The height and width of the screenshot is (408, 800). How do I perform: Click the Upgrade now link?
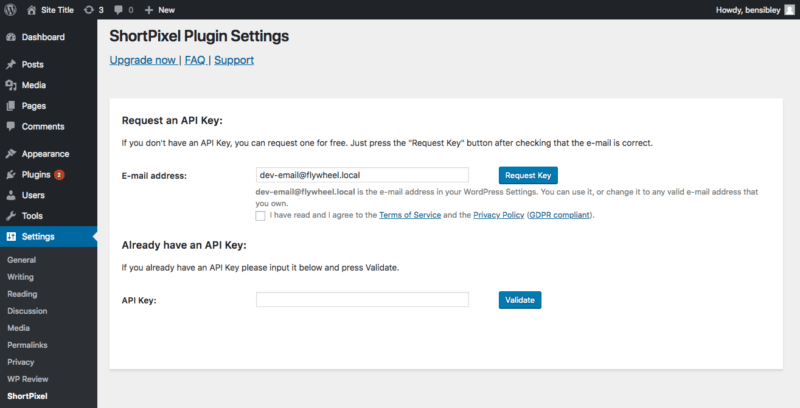pyautogui.click(x=142, y=60)
